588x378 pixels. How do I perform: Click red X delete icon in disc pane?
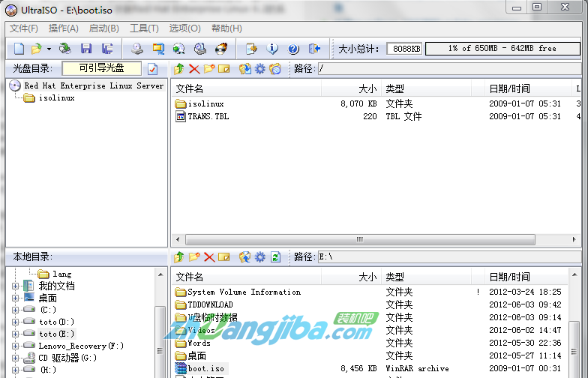pyautogui.click(x=194, y=69)
